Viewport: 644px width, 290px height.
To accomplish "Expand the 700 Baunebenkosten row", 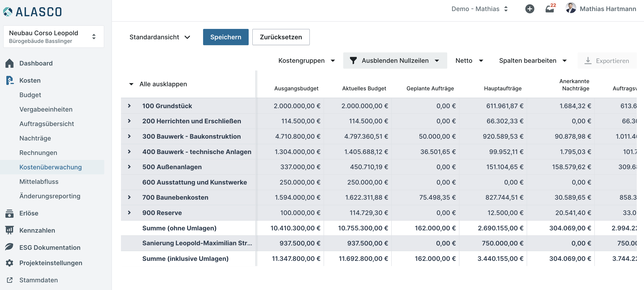I will point(129,197).
